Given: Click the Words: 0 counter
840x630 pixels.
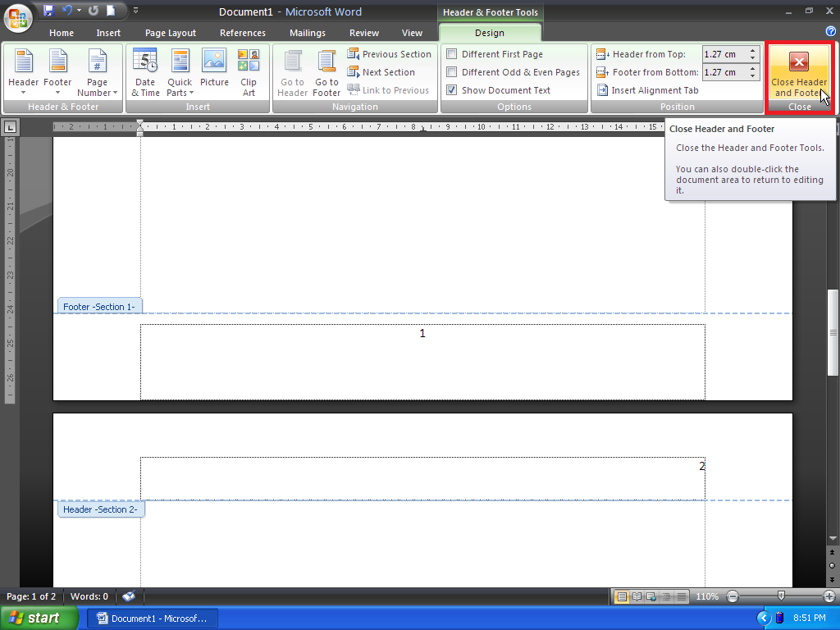Looking at the screenshot, I should pos(89,596).
